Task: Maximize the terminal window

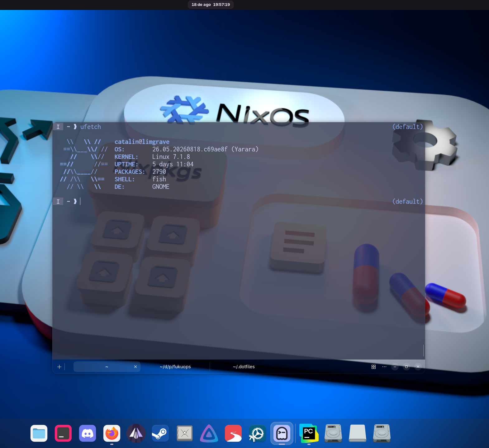Action: click(x=406, y=367)
